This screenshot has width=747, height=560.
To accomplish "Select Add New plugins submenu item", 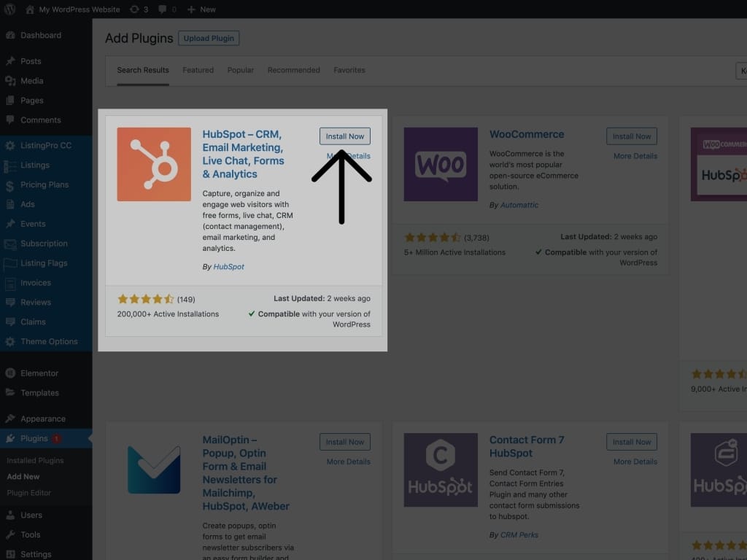I will coord(23,477).
